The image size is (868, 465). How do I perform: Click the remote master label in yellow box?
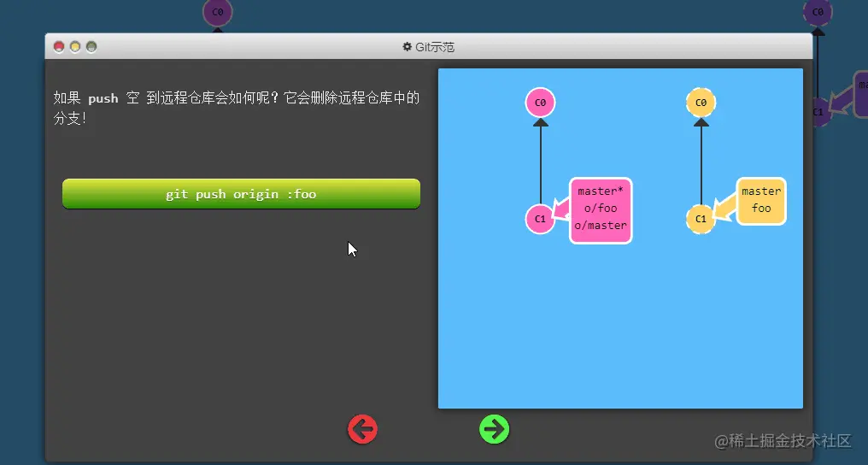point(761,191)
